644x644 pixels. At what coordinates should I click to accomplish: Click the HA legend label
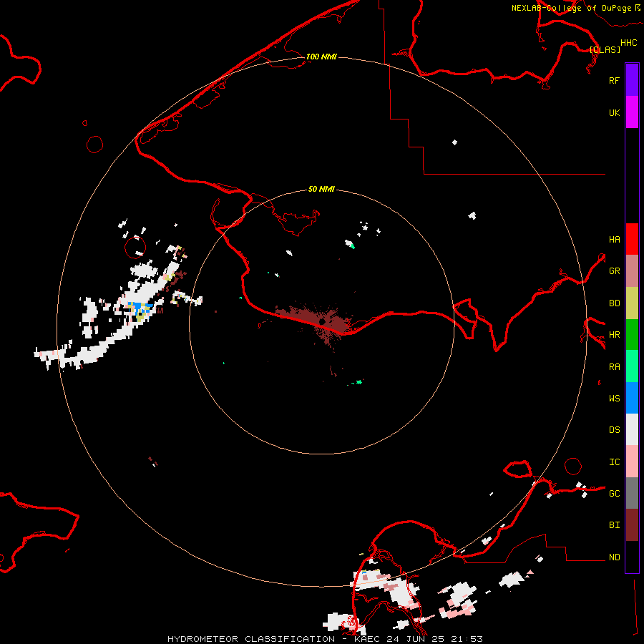614,240
